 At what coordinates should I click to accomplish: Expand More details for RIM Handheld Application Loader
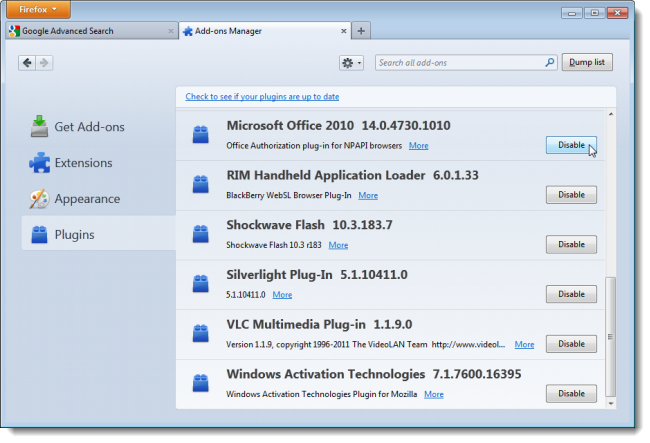pyautogui.click(x=368, y=195)
